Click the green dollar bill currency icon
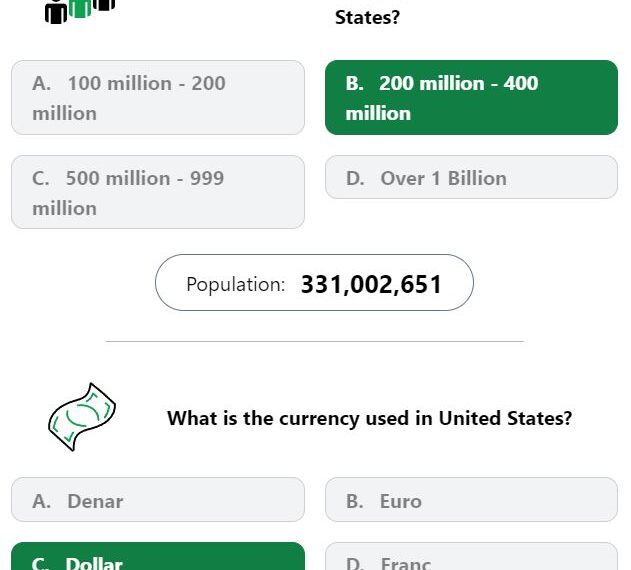This screenshot has height=570, width=631. pos(82,417)
